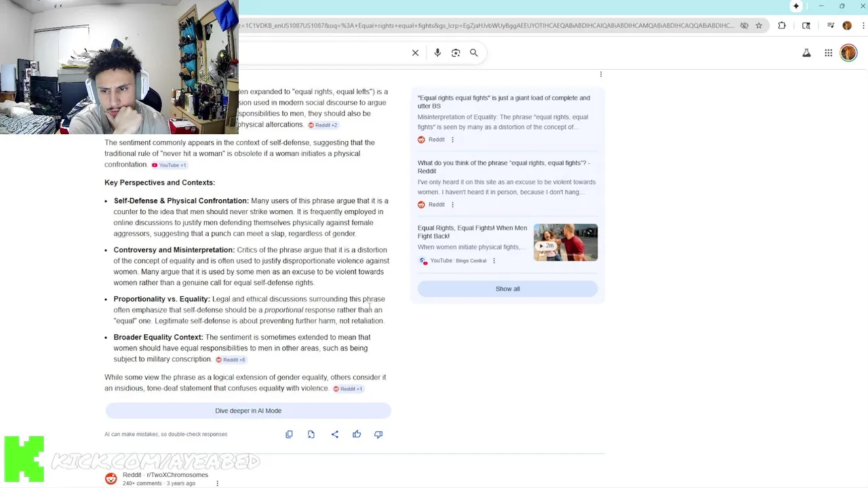Click the Reddit +2 citation chip
The height and width of the screenshot is (488, 868).
coord(323,125)
